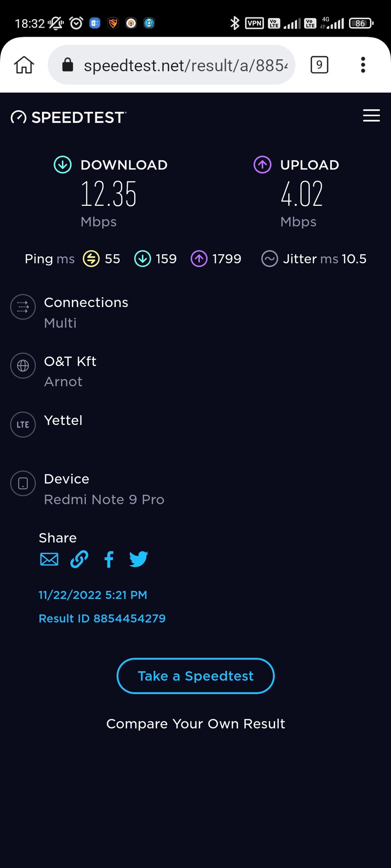Viewport: 391px width, 868px height.
Task: Tap the Speedtest logo
Action: pyautogui.click(x=69, y=117)
